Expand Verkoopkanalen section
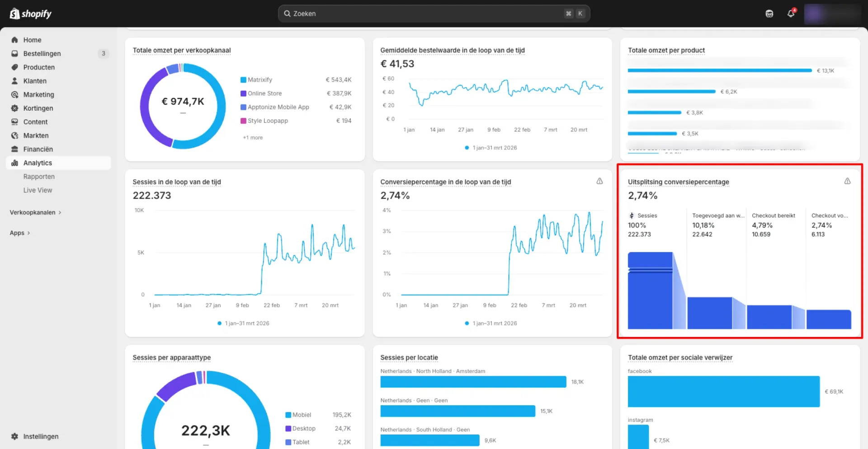Screen dimensions: 868x449 pos(35,212)
